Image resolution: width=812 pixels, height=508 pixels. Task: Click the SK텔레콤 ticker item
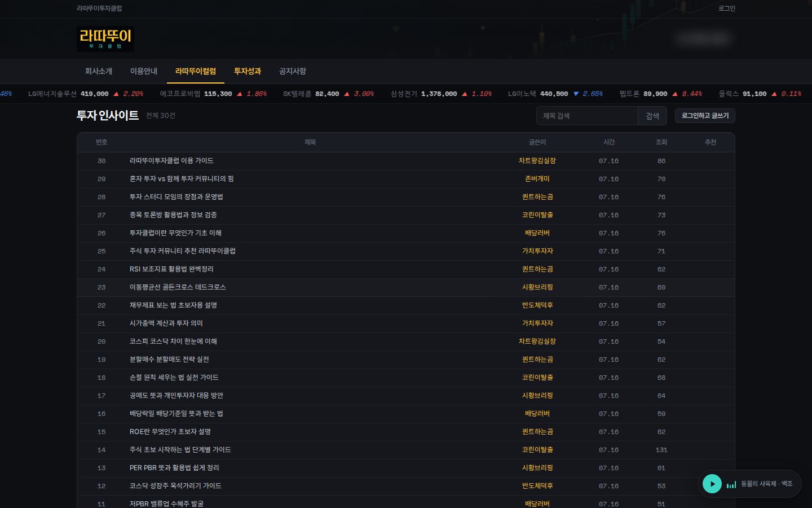click(329, 94)
